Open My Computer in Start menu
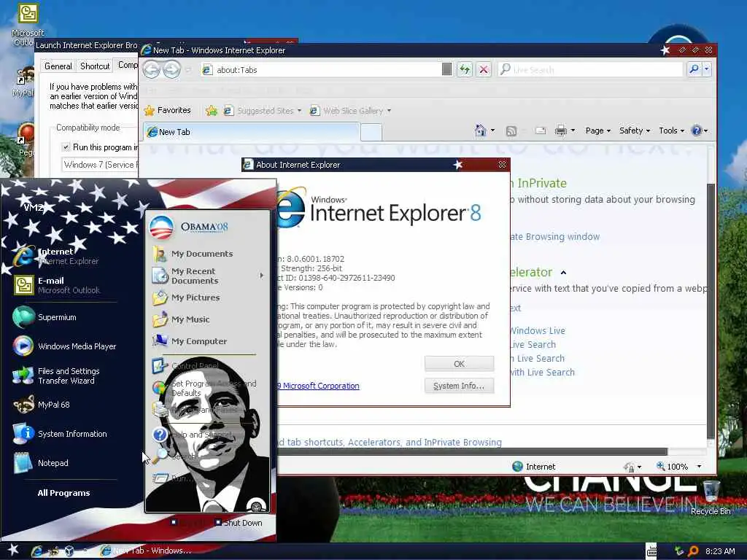The height and width of the screenshot is (560, 747). coord(199,341)
